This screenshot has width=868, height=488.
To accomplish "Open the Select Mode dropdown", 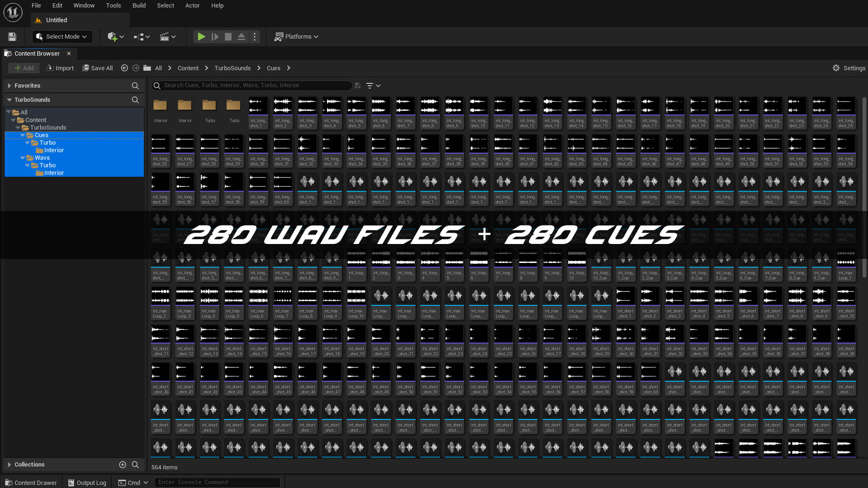I will coord(62,37).
